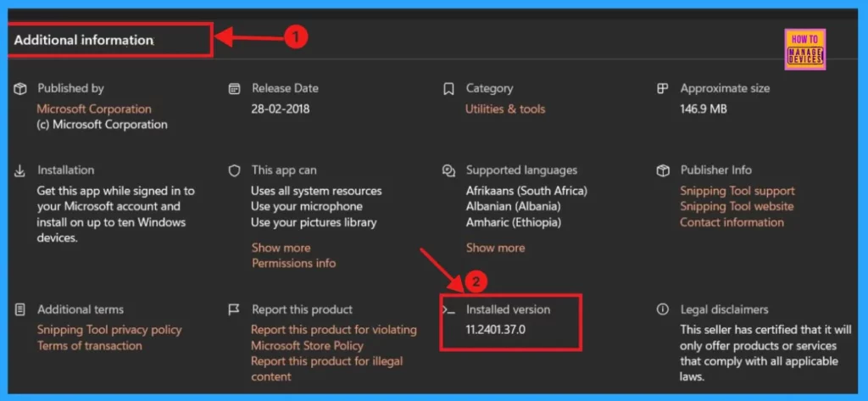Click the Release Date label

(285, 89)
